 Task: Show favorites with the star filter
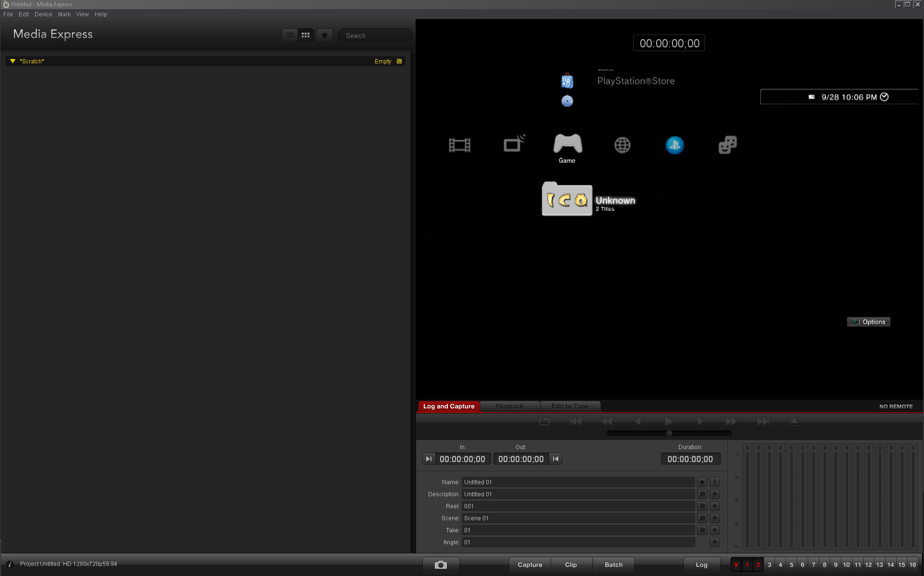click(325, 35)
